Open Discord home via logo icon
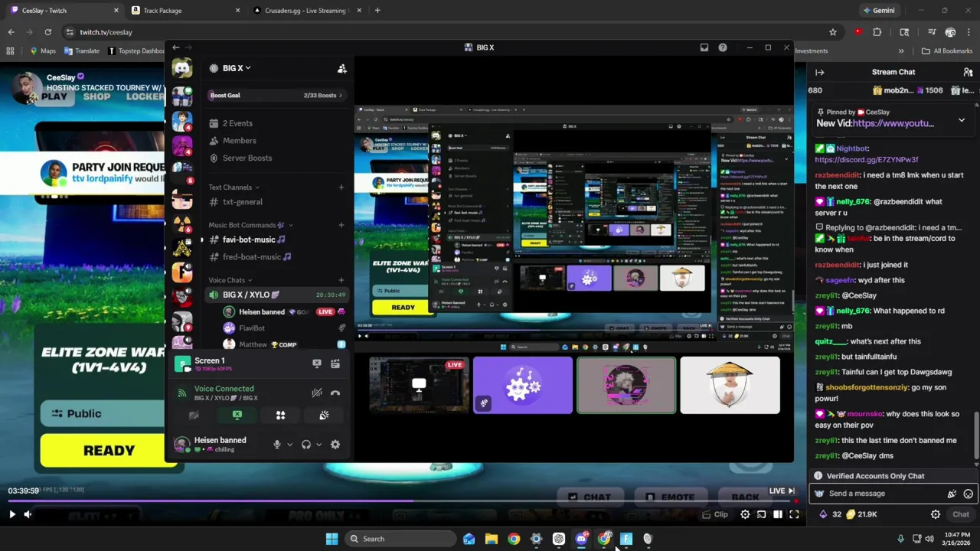The width and height of the screenshot is (980, 551). pos(181,68)
